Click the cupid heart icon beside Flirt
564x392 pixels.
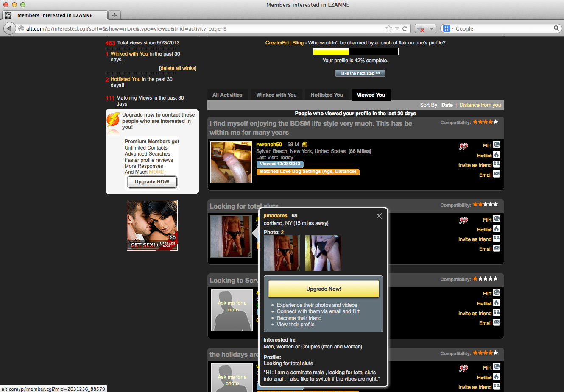(x=463, y=146)
